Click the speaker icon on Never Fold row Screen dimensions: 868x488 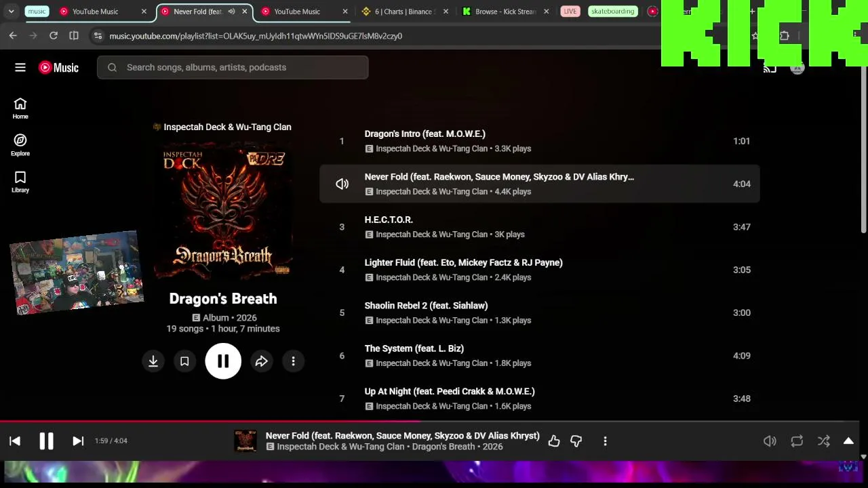tap(342, 184)
